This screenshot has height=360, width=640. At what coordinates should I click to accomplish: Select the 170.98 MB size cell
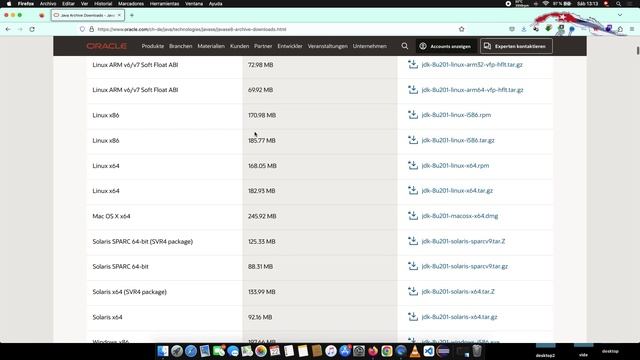pyautogui.click(x=320, y=116)
